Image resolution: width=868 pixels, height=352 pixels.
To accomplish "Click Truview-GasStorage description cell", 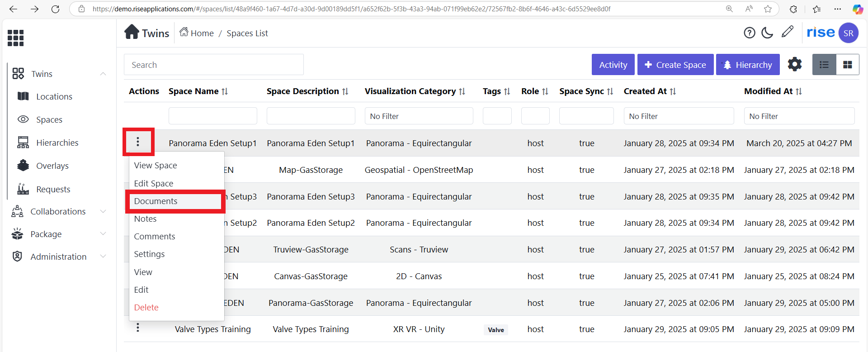I will pyautogui.click(x=311, y=249).
